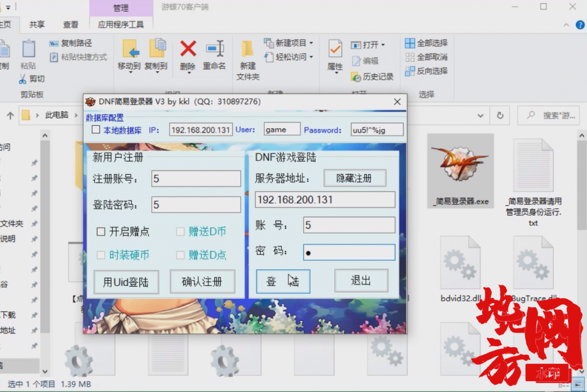Viewport: 587px width, 392px height.
Task: Click the navigation pane scroll-up arrow
Action: click(45, 135)
